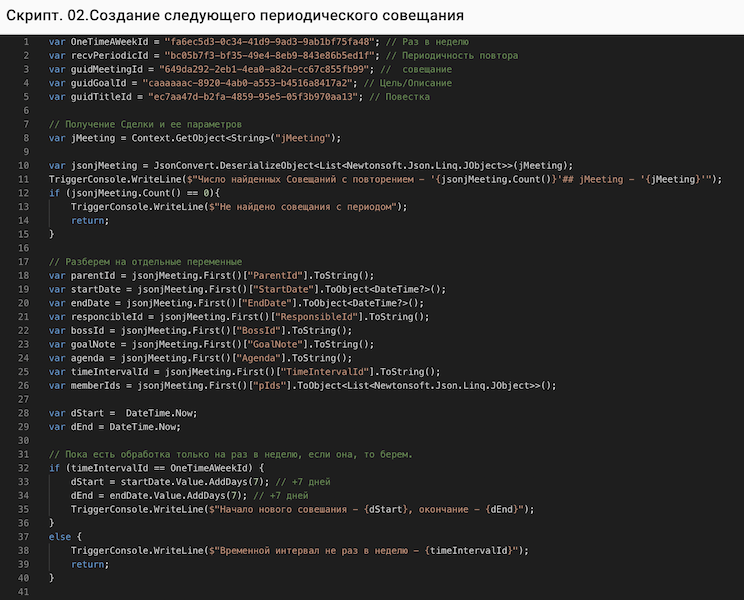This screenshot has width=744, height=600.
Task: Click the 'return;' statement on line 14
Action: coord(90,221)
